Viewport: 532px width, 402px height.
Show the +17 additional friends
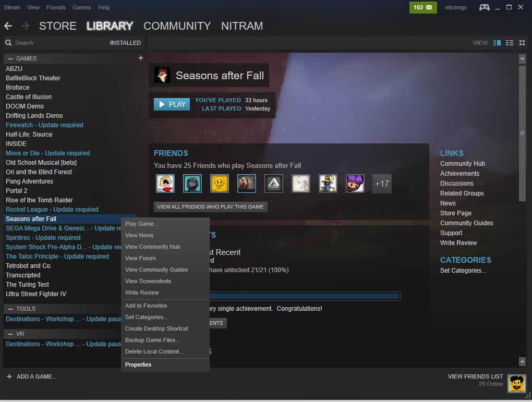click(382, 184)
